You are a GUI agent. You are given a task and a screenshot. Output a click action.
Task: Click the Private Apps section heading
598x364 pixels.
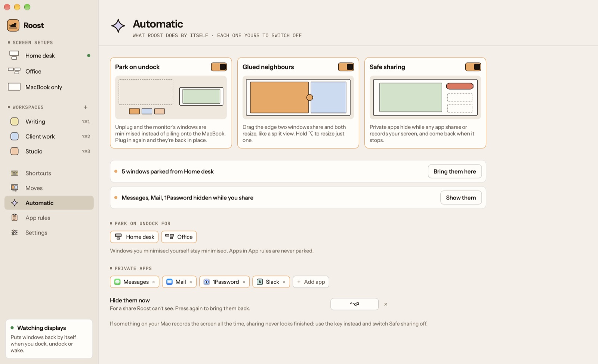[133, 268]
